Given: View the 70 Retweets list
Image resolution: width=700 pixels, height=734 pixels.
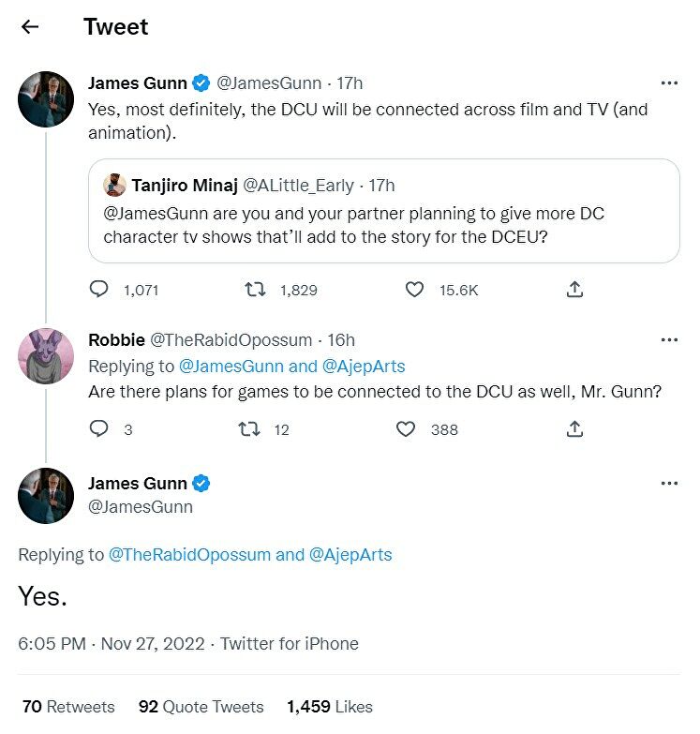Looking at the screenshot, I should pyautogui.click(x=68, y=707).
